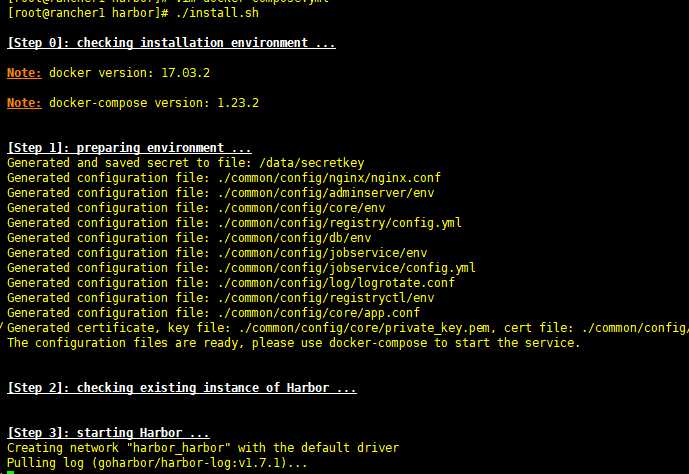Click the line with nginx/nginx.conf path
This screenshot has height=474, width=689.
[x=224, y=177]
